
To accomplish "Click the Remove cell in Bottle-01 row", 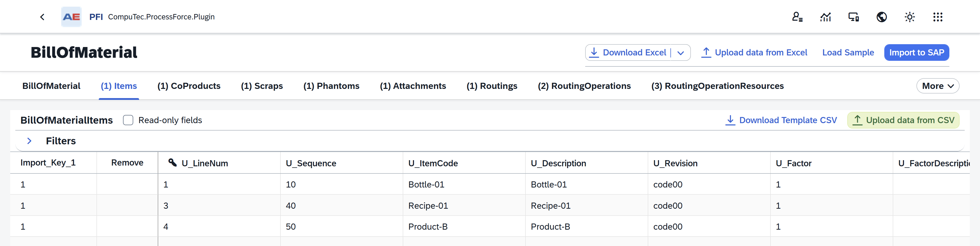I will (127, 184).
